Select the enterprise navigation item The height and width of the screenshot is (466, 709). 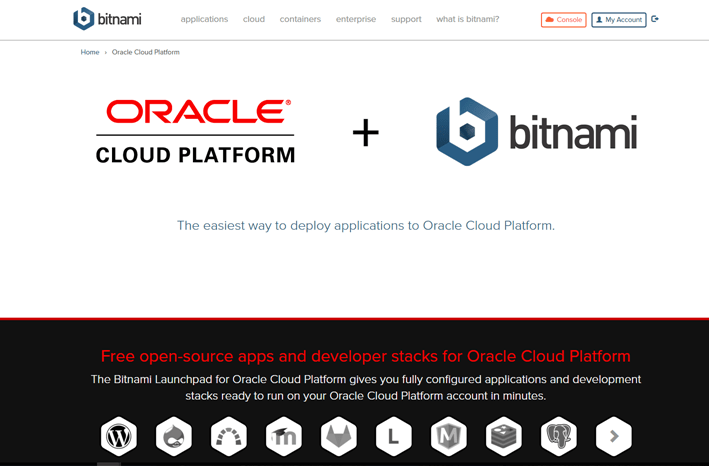356,19
